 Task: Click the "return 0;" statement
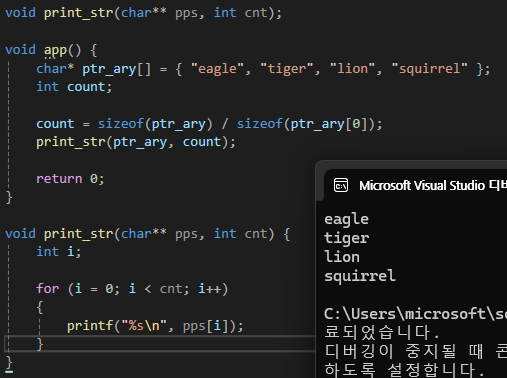[70, 179]
